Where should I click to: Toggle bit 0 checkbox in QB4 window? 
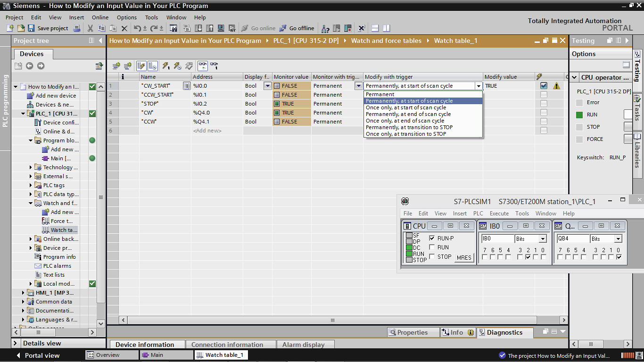tap(619, 257)
